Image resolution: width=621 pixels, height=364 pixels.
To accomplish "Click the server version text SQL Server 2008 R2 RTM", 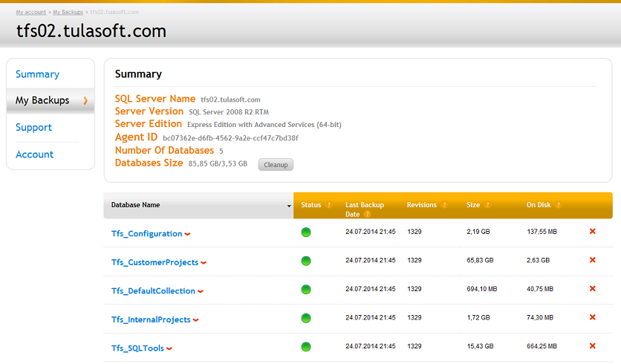I will [229, 112].
